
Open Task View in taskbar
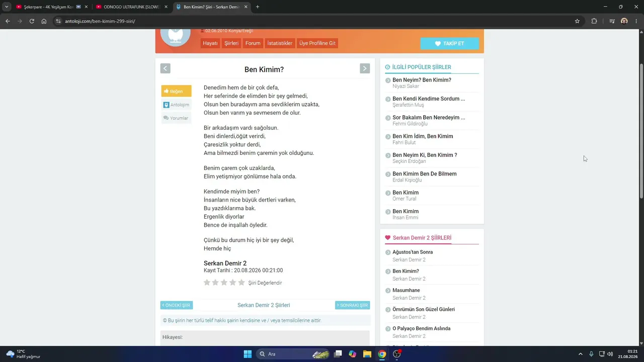point(338,354)
